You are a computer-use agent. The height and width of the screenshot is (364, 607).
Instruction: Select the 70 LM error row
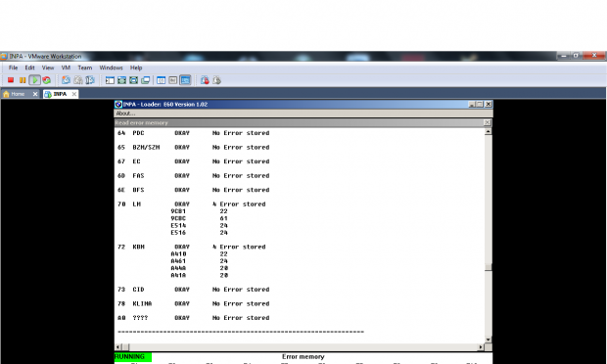point(192,205)
